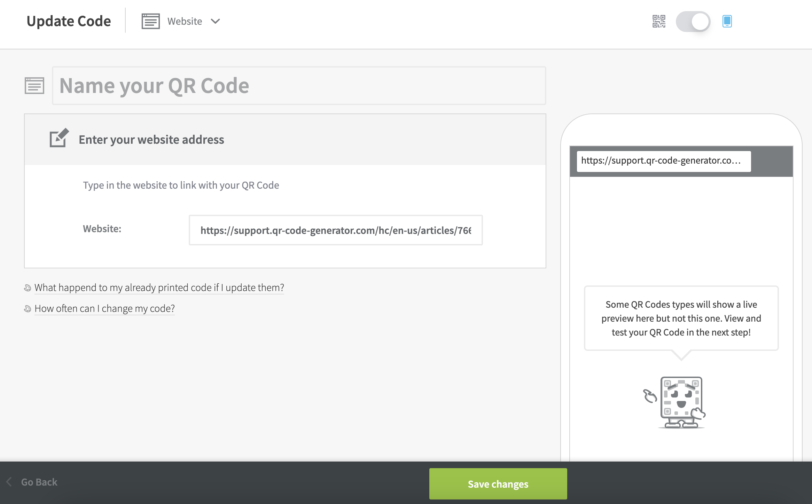Click the edit pencil icon

click(x=59, y=138)
